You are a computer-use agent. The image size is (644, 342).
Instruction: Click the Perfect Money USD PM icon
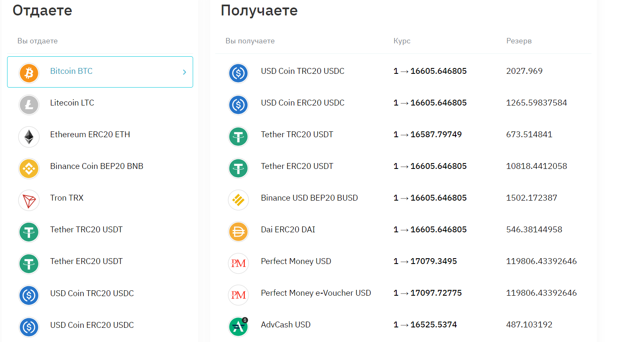(238, 263)
